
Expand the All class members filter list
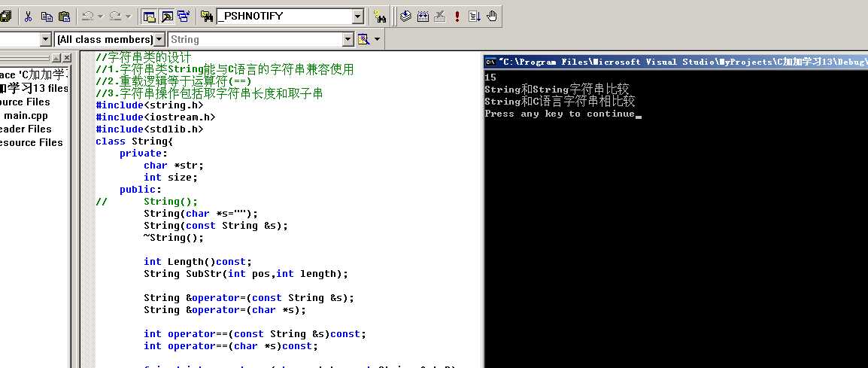(159, 39)
